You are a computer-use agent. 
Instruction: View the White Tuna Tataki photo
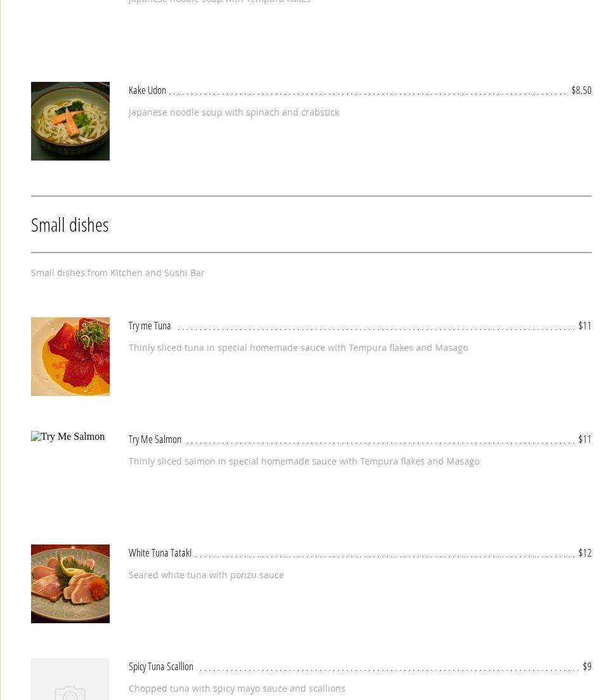(x=70, y=583)
